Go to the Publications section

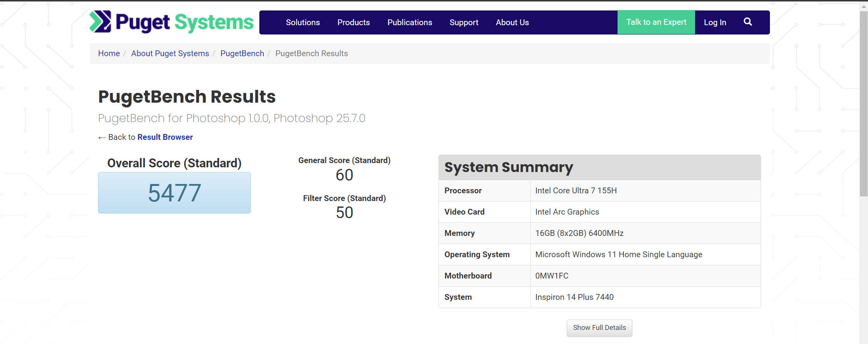409,22
